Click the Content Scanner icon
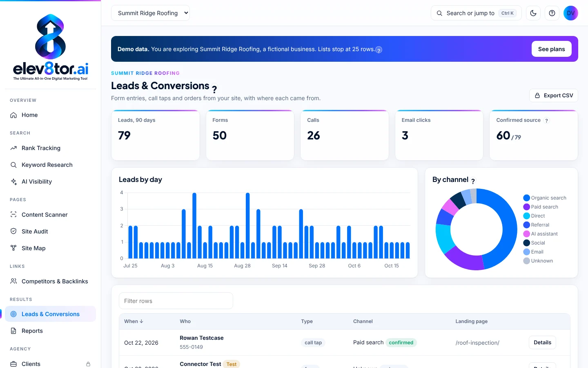This screenshot has width=588, height=368. click(x=13, y=215)
